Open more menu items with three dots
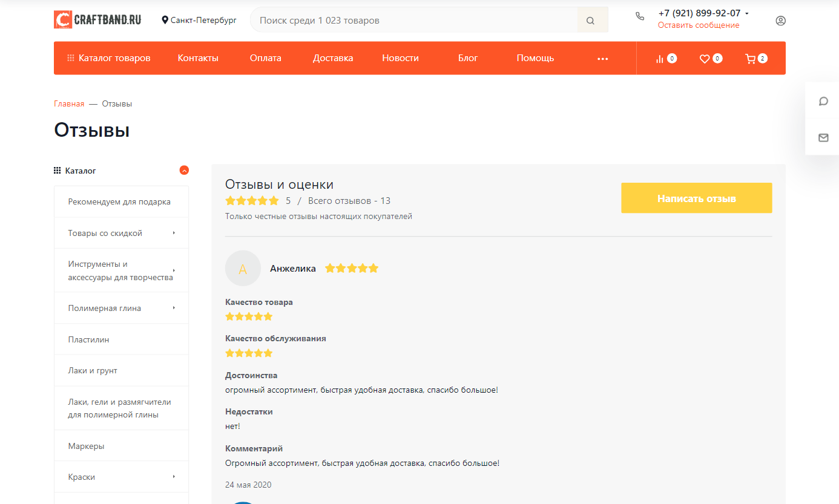The width and height of the screenshot is (839, 504). [x=602, y=59]
